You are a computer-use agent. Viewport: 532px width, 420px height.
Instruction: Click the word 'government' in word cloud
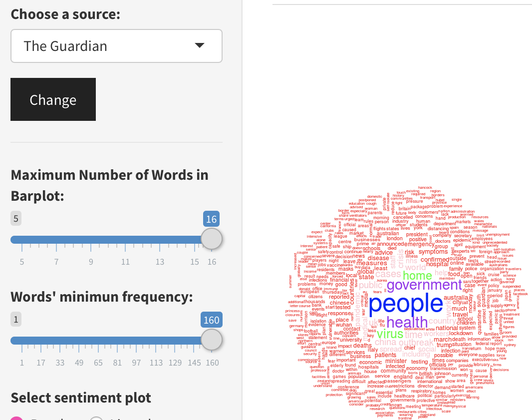[424, 285]
